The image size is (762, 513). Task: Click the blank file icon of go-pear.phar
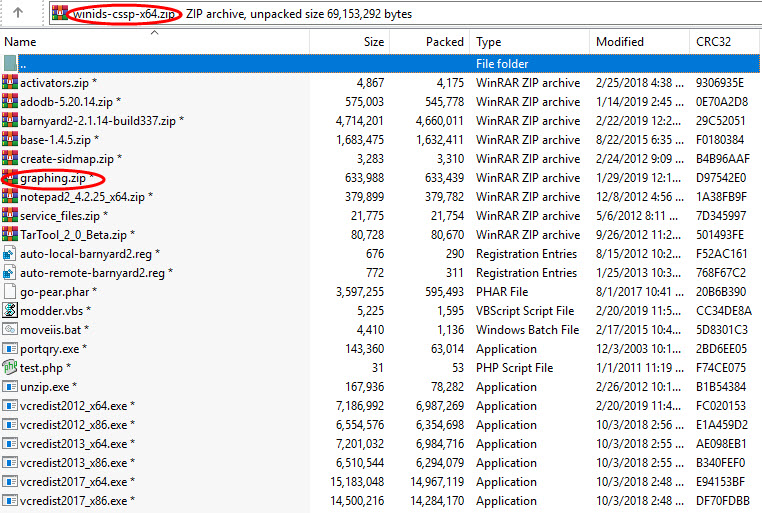10,292
